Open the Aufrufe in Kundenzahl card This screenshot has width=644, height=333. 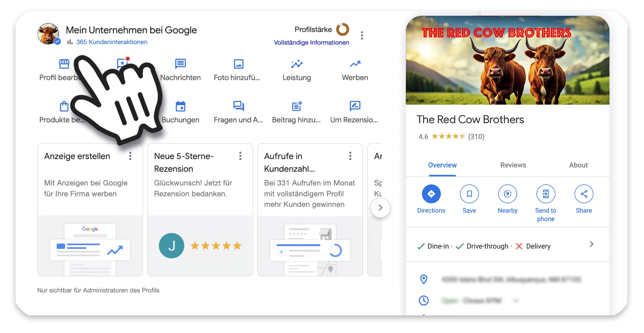(310, 210)
